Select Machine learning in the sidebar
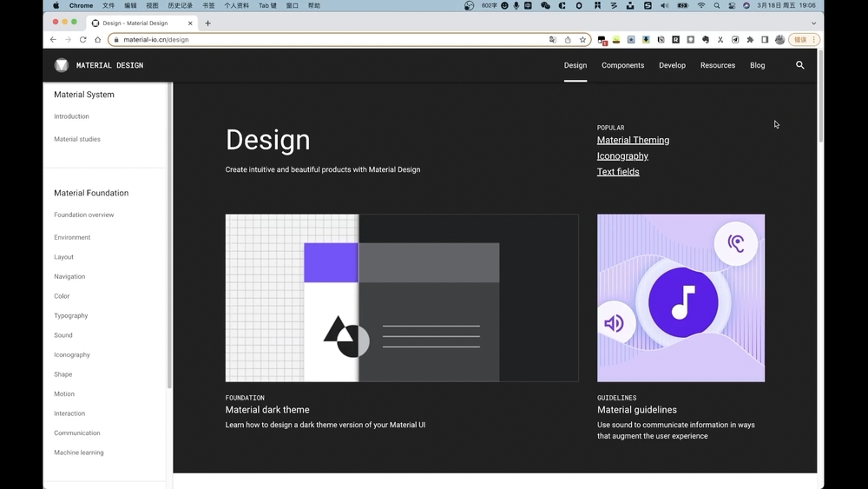Viewport: 868px width, 489px height. pos(79,453)
